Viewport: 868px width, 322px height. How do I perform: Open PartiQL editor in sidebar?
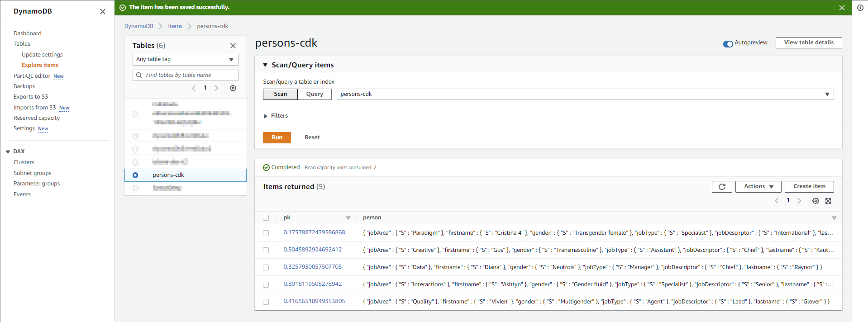coord(32,76)
